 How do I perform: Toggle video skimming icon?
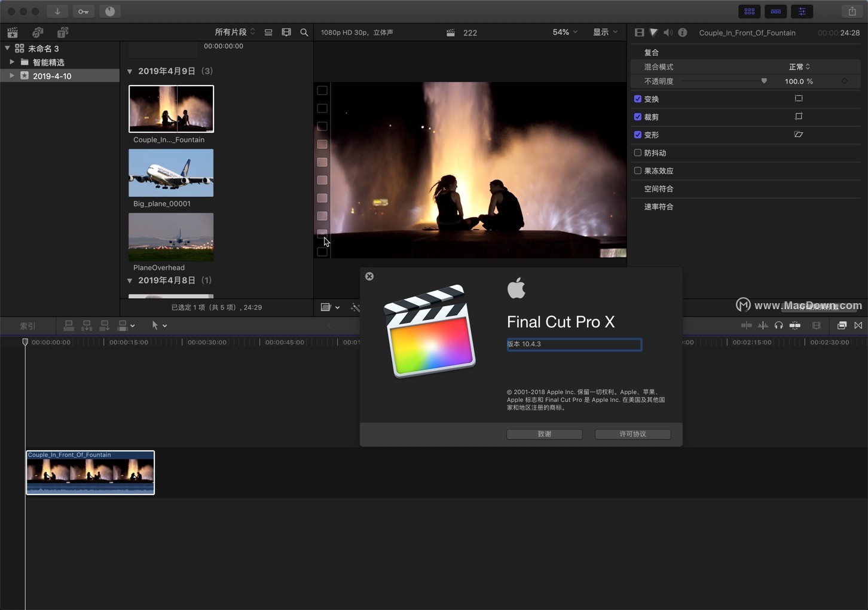(x=747, y=325)
